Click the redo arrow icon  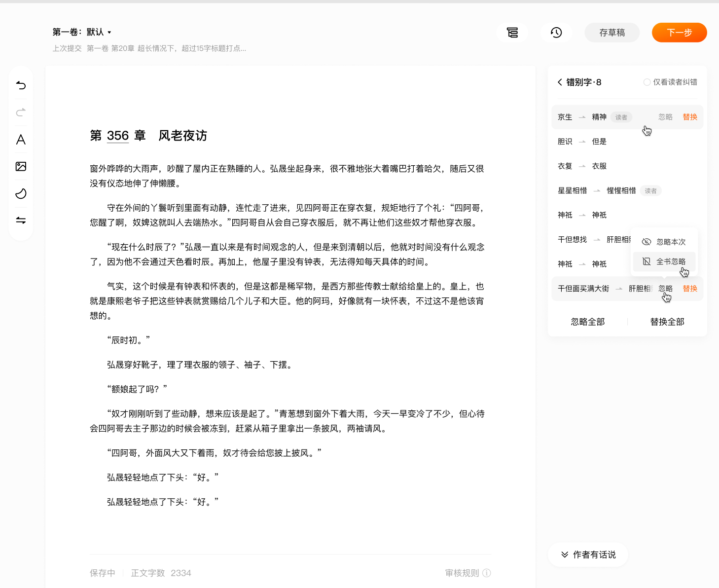click(x=21, y=112)
